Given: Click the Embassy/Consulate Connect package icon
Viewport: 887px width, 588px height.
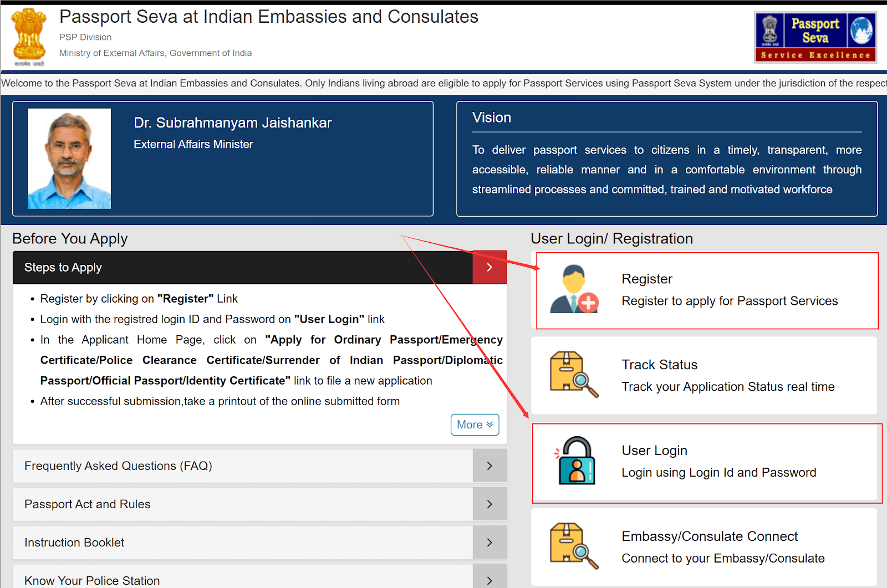Looking at the screenshot, I should (574, 546).
